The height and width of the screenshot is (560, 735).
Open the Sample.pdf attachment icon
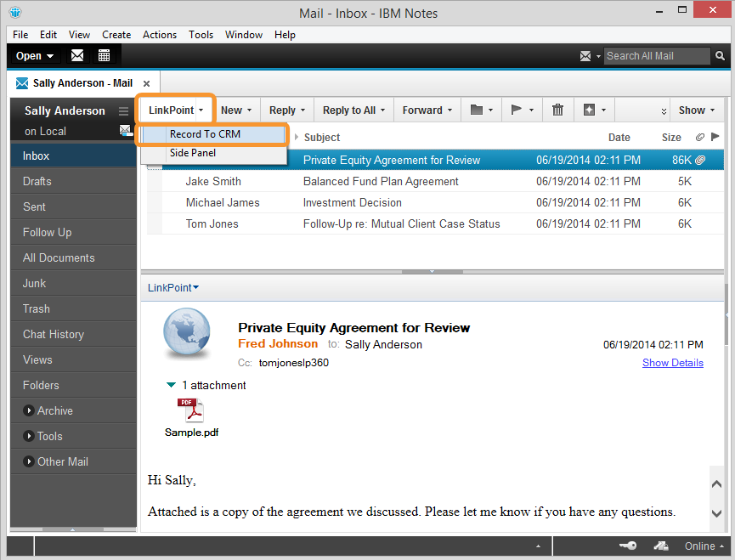click(190, 410)
